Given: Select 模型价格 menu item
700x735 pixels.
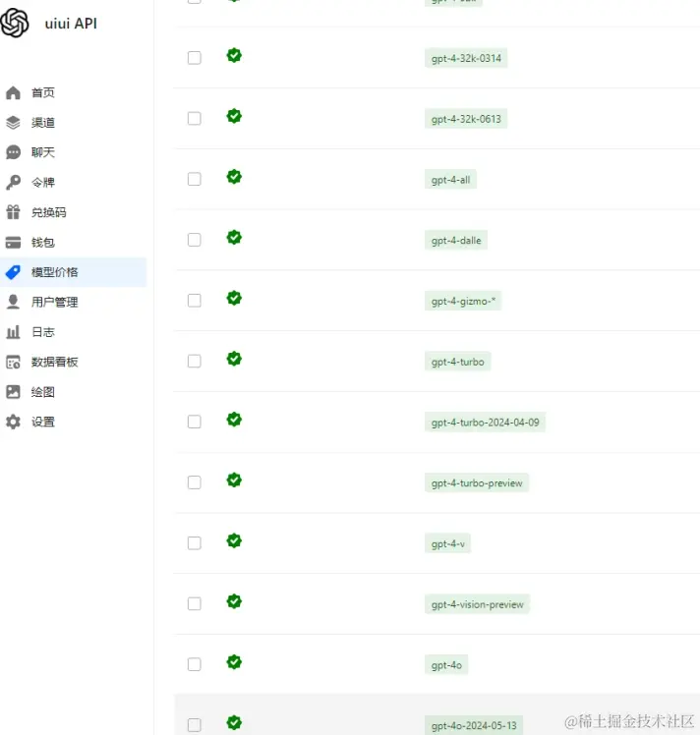Looking at the screenshot, I should pos(73,272).
